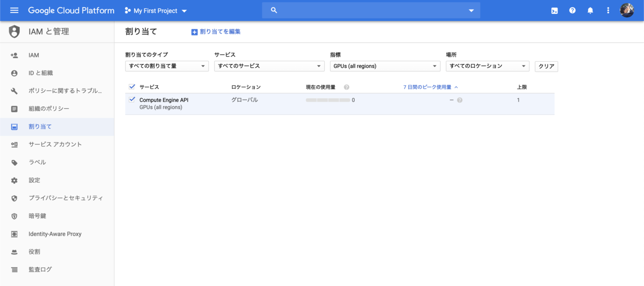Click the IAM と管理 shield icon
The width and height of the screenshot is (644, 286).
click(x=14, y=32)
